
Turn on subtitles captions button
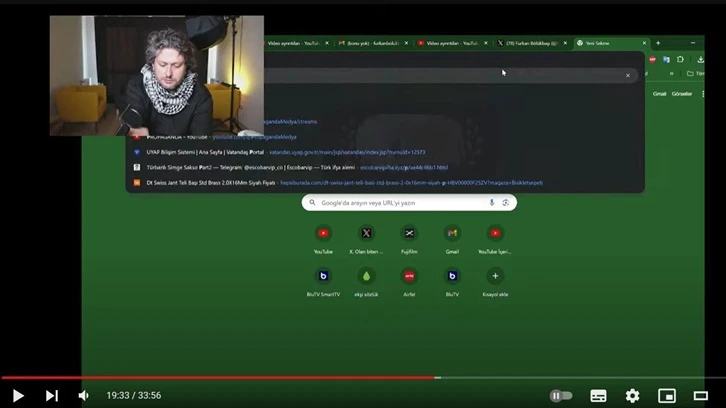598,395
